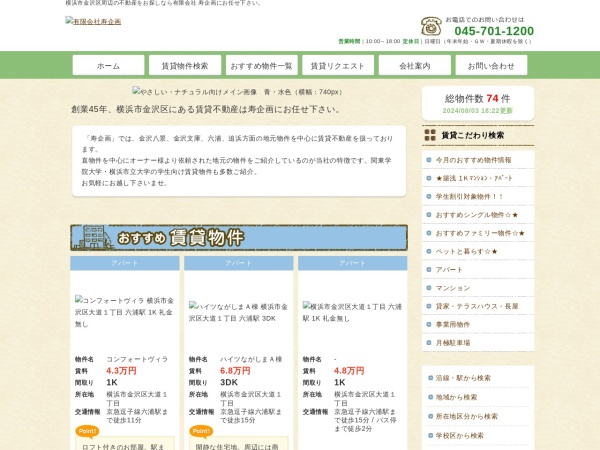Click the 有限会社寿企画 logo image
Screen dimensions: 600x450
click(x=93, y=21)
